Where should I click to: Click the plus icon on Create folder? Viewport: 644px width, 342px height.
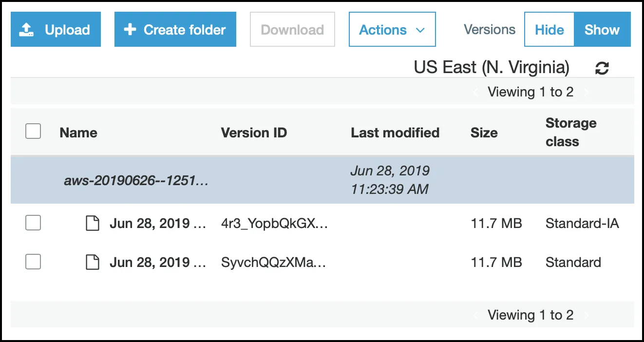click(x=130, y=30)
